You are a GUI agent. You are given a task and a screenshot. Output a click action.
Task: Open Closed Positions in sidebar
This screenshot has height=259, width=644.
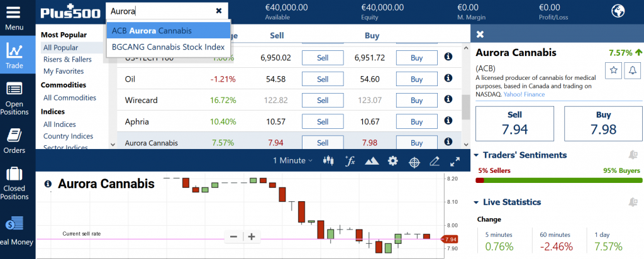[14, 184]
